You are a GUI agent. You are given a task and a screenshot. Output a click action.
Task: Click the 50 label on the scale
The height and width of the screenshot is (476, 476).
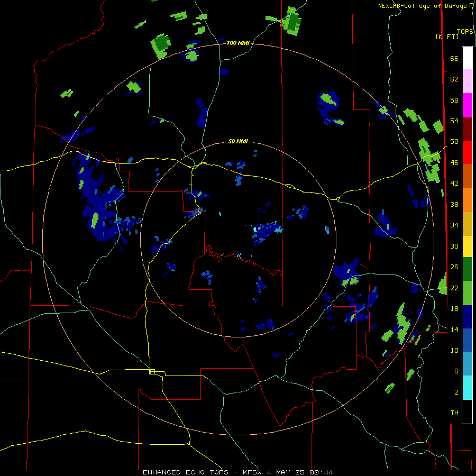(x=454, y=142)
